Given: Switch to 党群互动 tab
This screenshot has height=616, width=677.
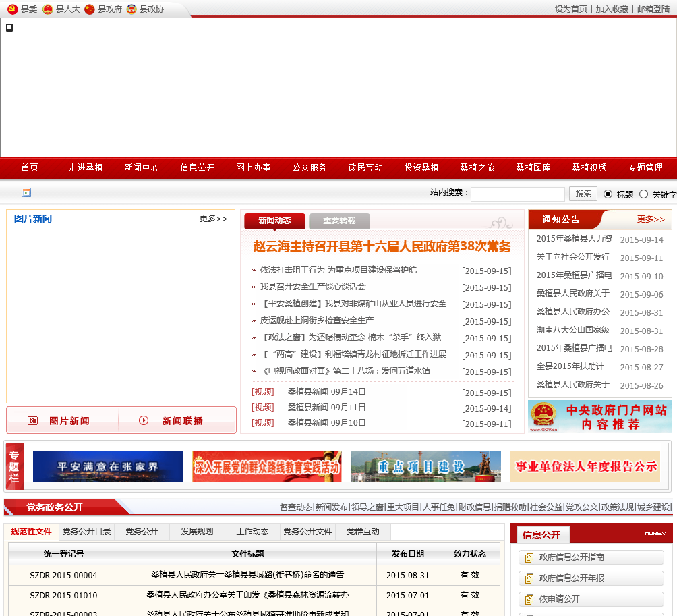Looking at the screenshot, I should (x=363, y=532).
